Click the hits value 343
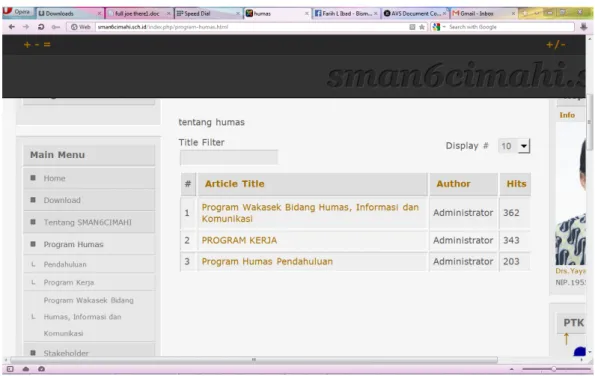The height and width of the screenshot is (376, 595). [x=511, y=240]
